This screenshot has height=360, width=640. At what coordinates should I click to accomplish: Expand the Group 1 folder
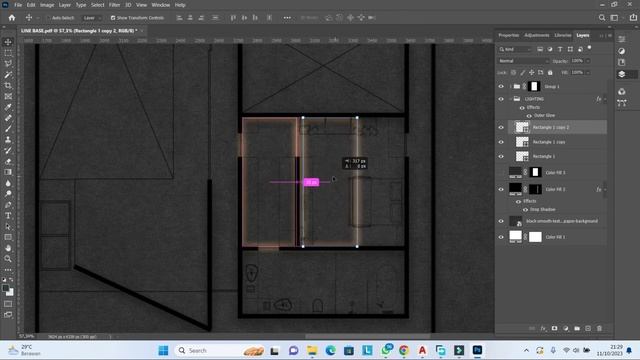[x=510, y=87]
